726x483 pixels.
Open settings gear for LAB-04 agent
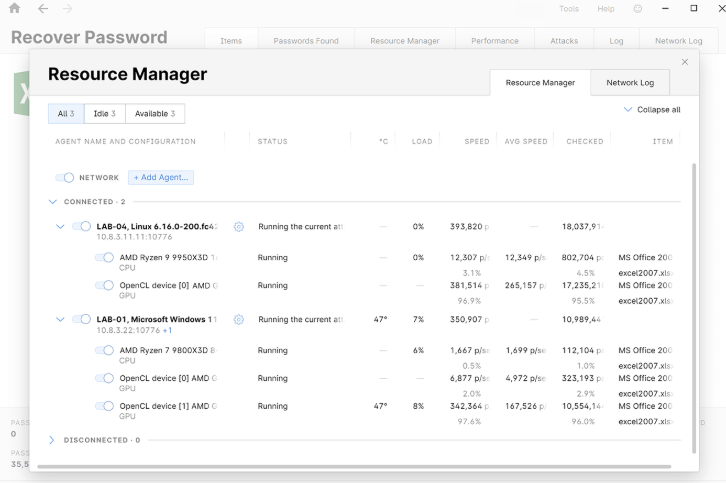coord(238,227)
